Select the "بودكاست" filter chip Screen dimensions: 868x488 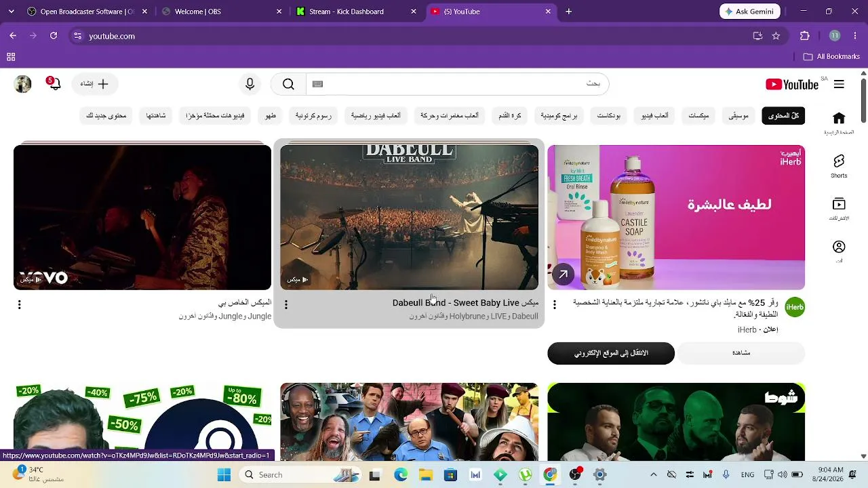609,116
